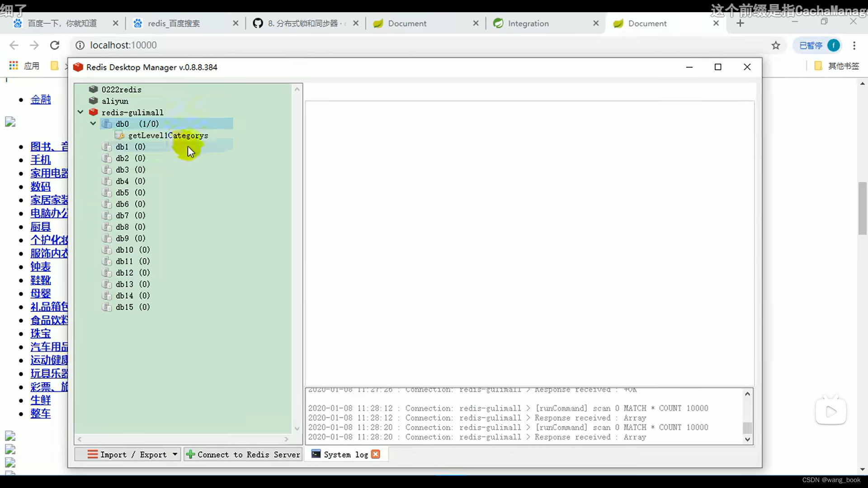The image size is (868, 488).
Task: Select the 0222redis connection icon
Action: pyautogui.click(x=94, y=89)
